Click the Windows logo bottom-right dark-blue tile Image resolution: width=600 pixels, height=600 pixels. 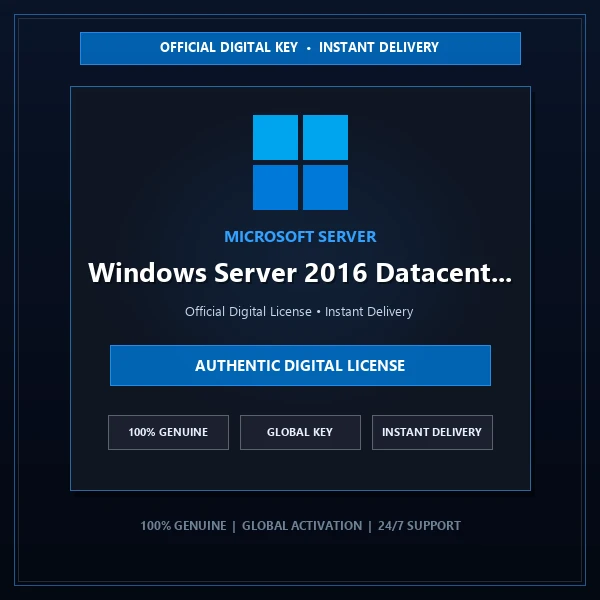point(325,188)
